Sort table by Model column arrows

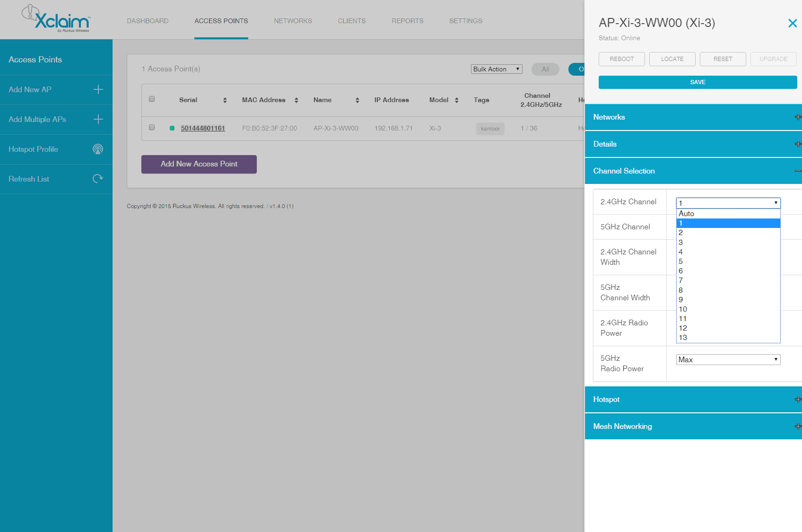pos(457,100)
